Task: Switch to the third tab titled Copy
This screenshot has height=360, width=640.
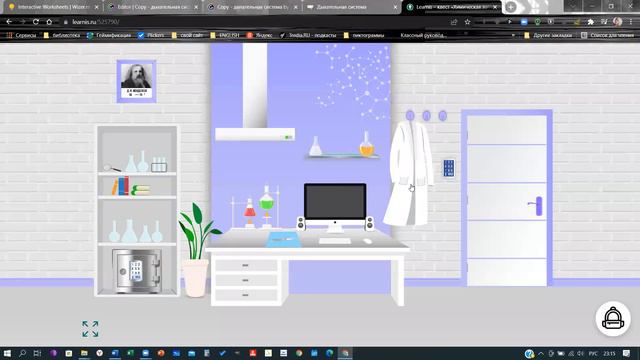Action: tap(251, 7)
